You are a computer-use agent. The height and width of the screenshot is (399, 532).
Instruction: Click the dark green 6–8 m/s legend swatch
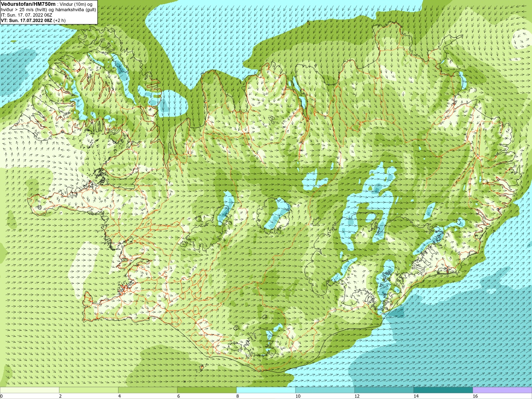[207, 390]
